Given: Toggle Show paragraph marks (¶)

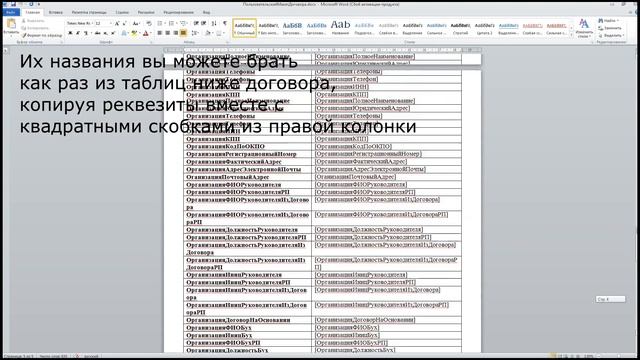Looking at the screenshot, I should (225, 24).
